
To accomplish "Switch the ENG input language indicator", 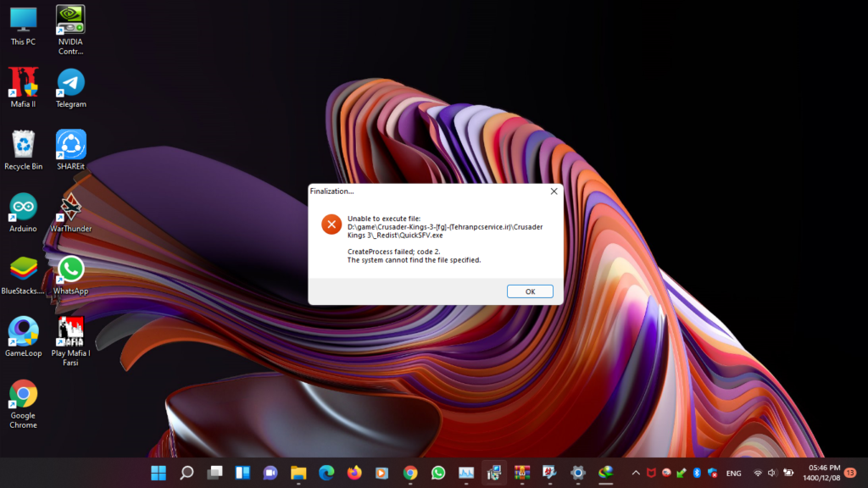I will pyautogui.click(x=734, y=473).
